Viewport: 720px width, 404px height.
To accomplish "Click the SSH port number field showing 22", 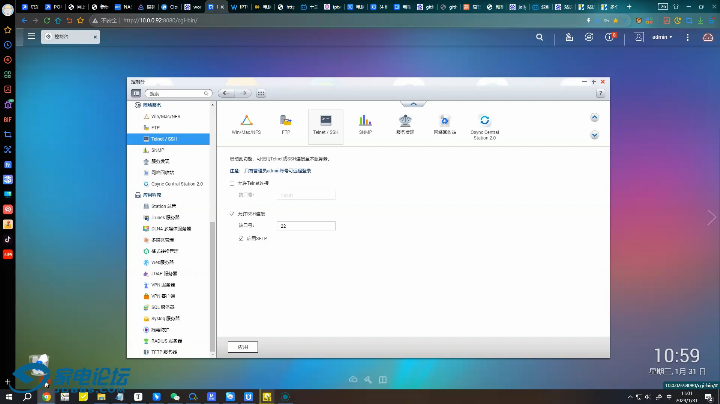I will pyautogui.click(x=306, y=226).
